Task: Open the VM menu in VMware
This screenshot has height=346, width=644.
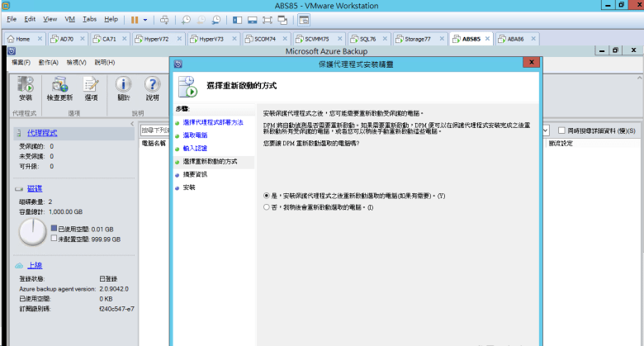Action: coord(69,18)
